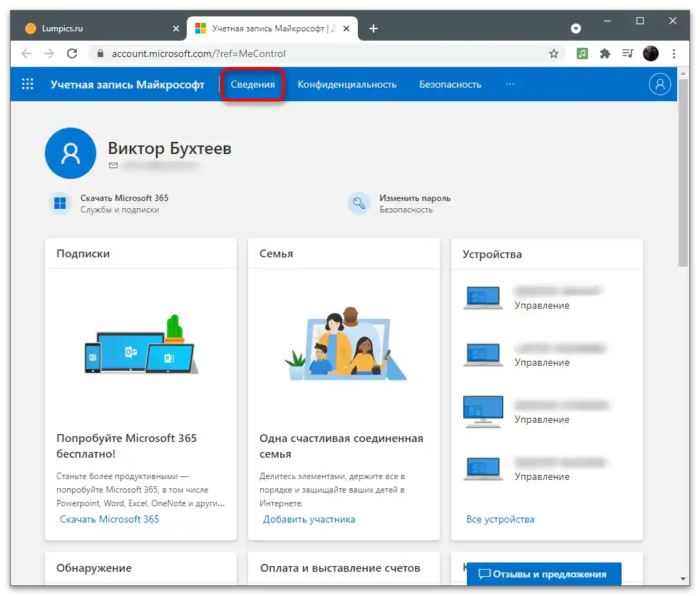The height and width of the screenshot is (596, 700).
Task: Click last Управление link under devices
Action: pos(542,476)
